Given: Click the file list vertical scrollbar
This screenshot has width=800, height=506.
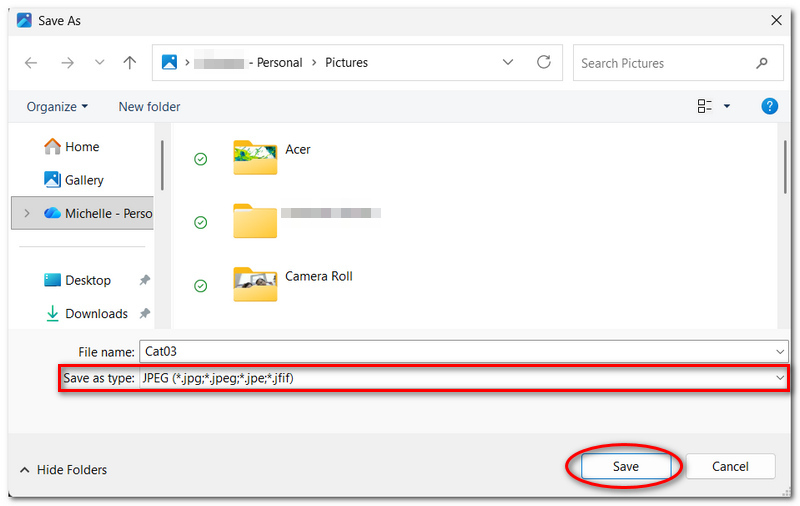Looking at the screenshot, I should (x=785, y=167).
